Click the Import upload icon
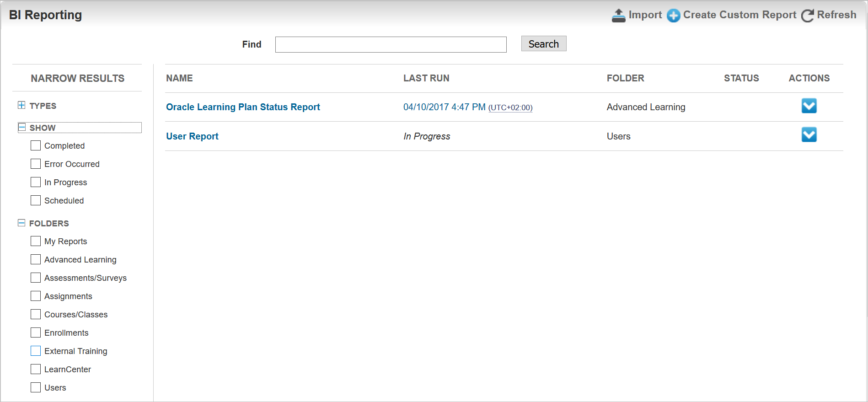The width and height of the screenshot is (868, 402). click(x=618, y=16)
